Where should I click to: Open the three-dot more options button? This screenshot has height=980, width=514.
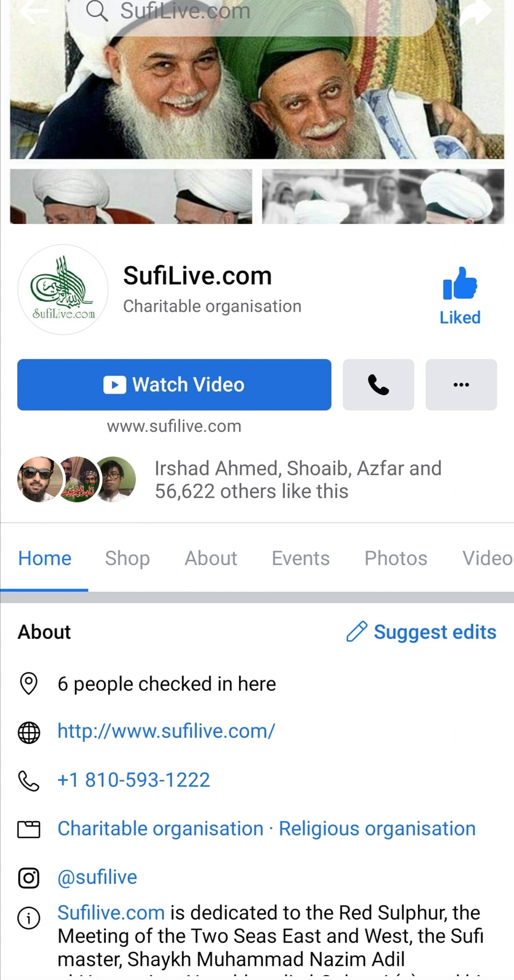(461, 385)
